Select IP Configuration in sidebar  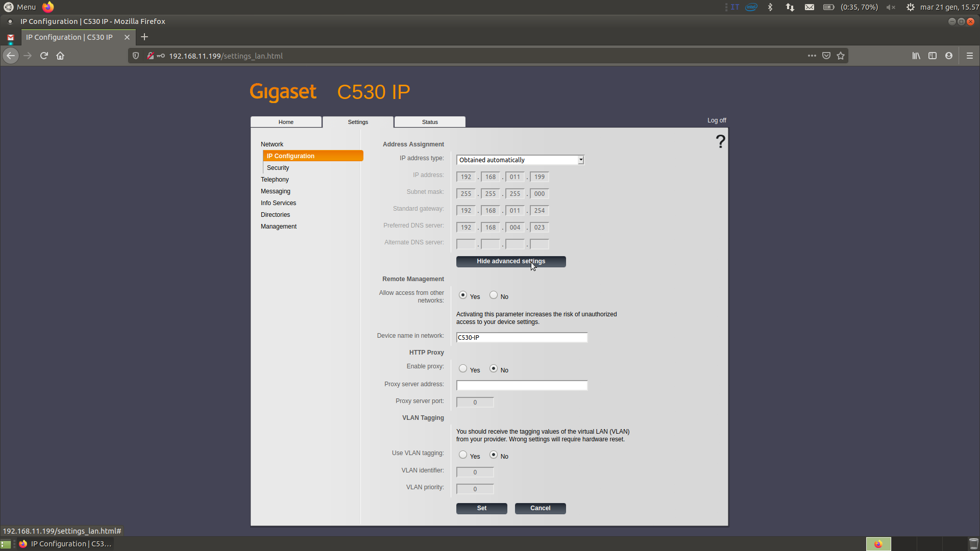[313, 156]
